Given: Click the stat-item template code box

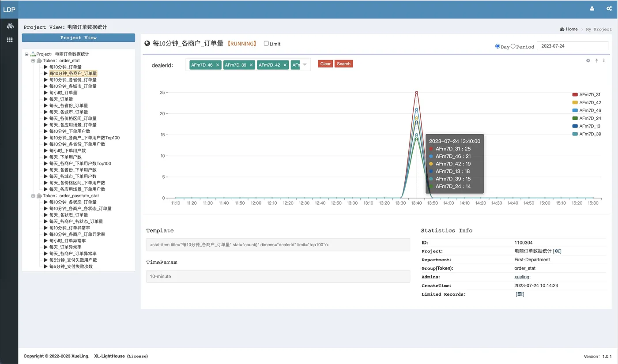Looking at the screenshot, I should (x=278, y=245).
